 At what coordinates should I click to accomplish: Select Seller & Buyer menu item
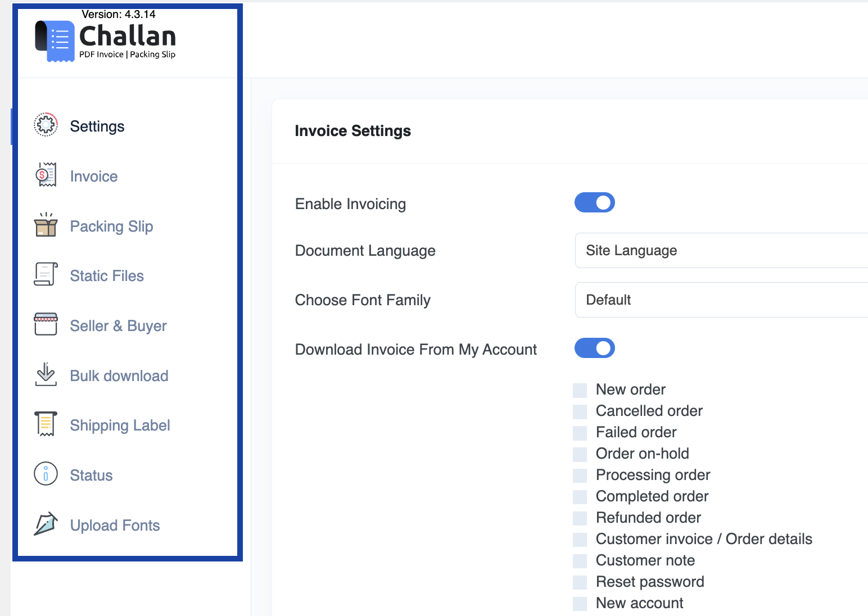tap(118, 326)
